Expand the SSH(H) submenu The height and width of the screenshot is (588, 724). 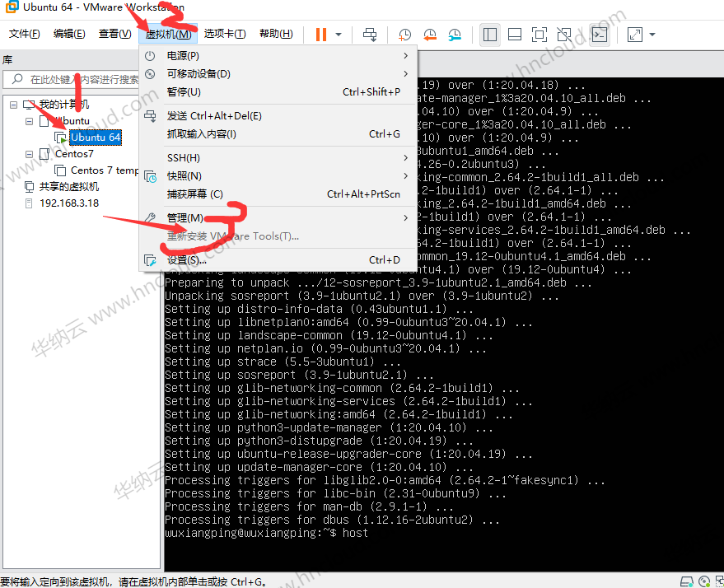click(x=278, y=158)
